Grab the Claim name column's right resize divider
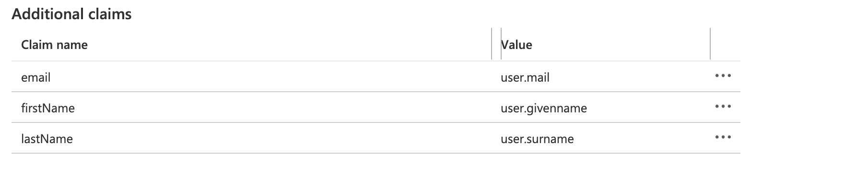Image resolution: width=868 pixels, height=194 pixels. (x=492, y=44)
